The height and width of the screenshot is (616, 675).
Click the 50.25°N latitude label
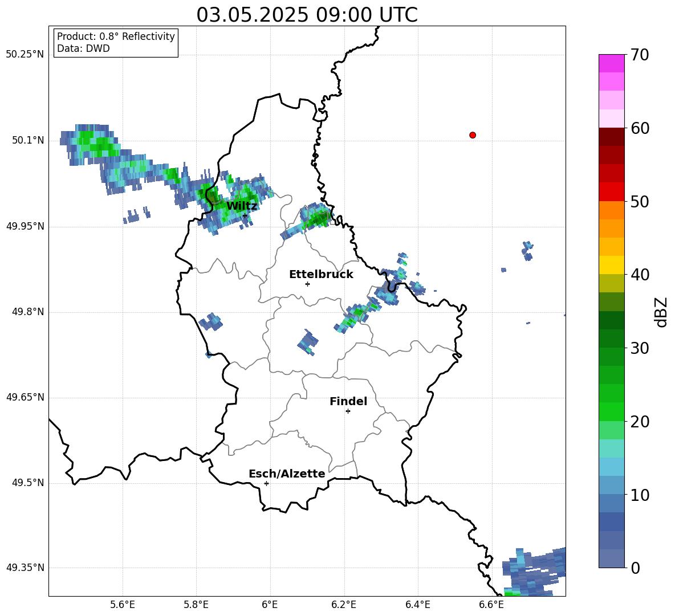[25, 55]
